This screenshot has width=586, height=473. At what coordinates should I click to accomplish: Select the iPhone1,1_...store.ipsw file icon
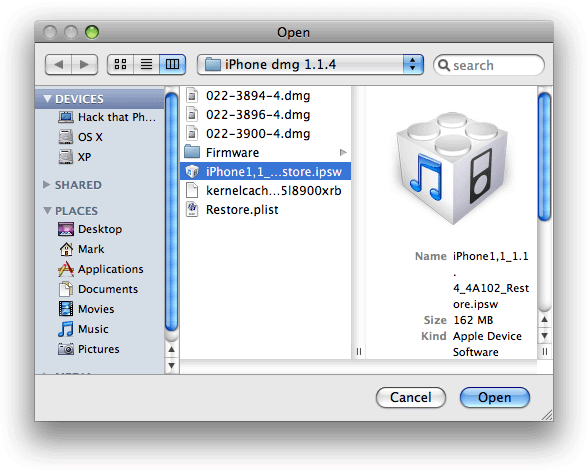click(x=192, y=171)
